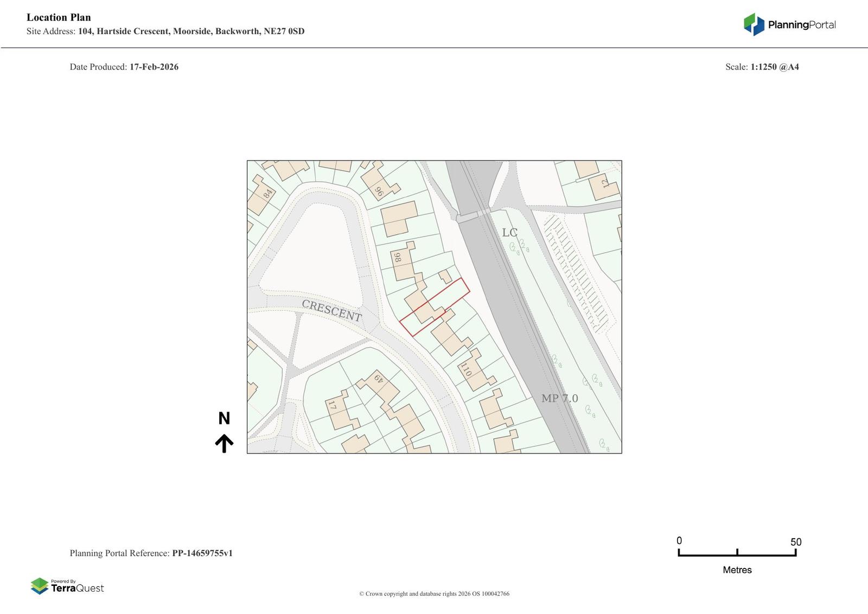The height and width of the screenshot is (614, 868).
Task: Click the Crown copyright notice text
Action: [x=434, y=594]
